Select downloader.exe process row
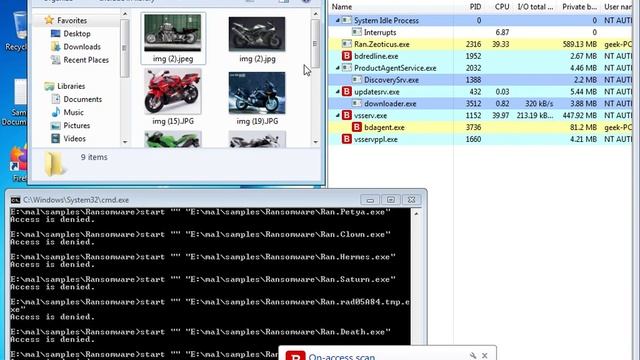Viewport: 640px width, 360px height. (x=480, y=103)
